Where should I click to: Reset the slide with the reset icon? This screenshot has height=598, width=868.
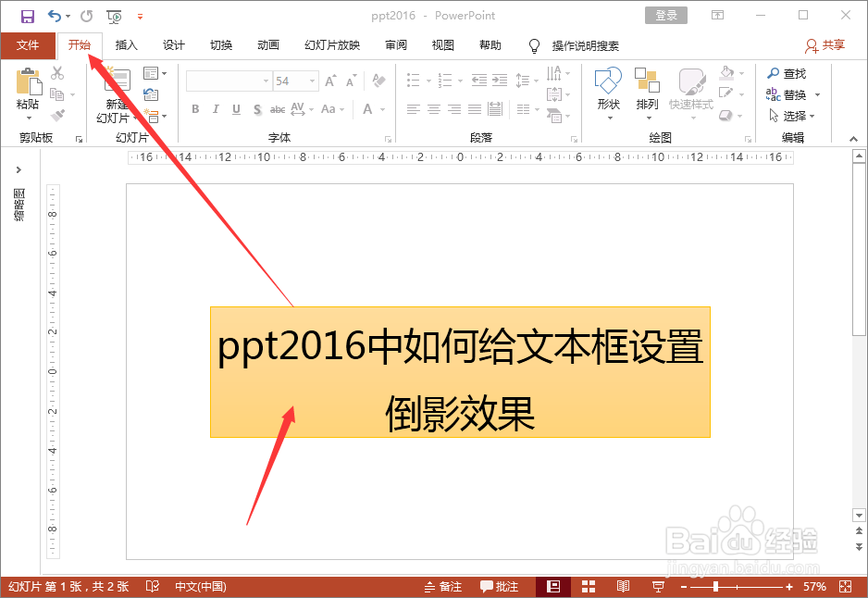(151, 94)
